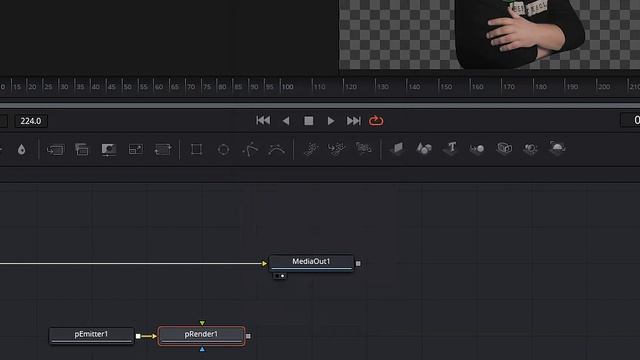Click the yellow input arrow on MediaOut1

click(x=264, y=264)
